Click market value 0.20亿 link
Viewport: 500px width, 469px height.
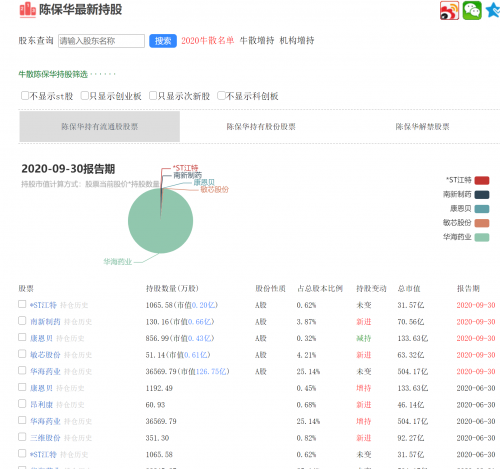click(x=203, y=305)
